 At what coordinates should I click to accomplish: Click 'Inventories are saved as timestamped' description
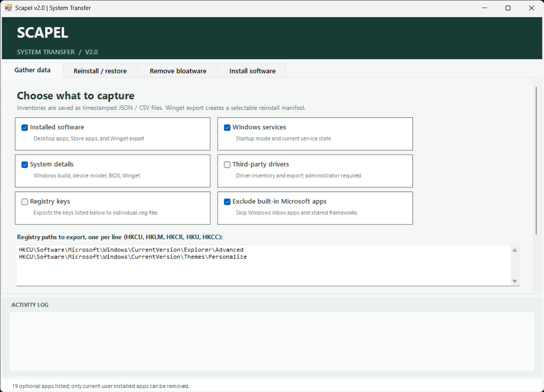pyautogui.click(x=161, y=108)
